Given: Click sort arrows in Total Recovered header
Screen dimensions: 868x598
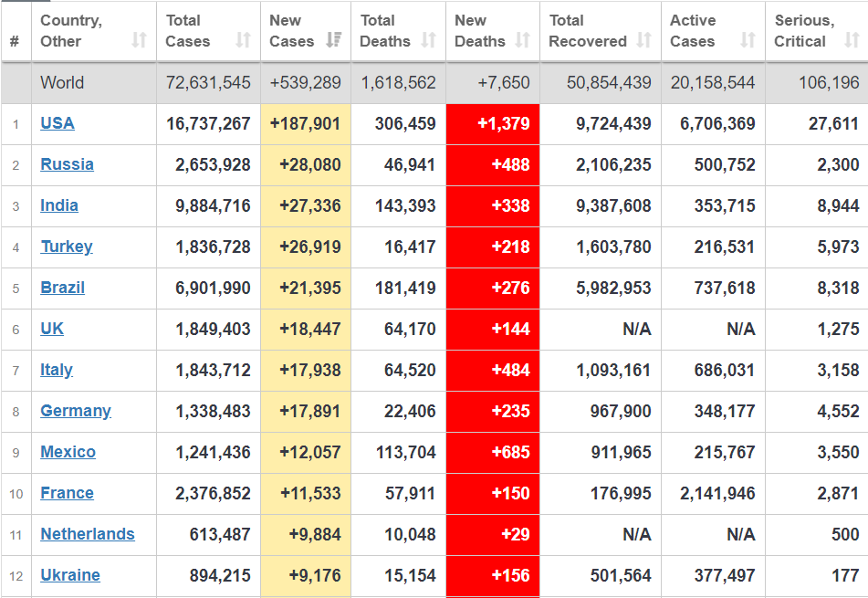Looking at the screenshot, I should tap(644, 40).
